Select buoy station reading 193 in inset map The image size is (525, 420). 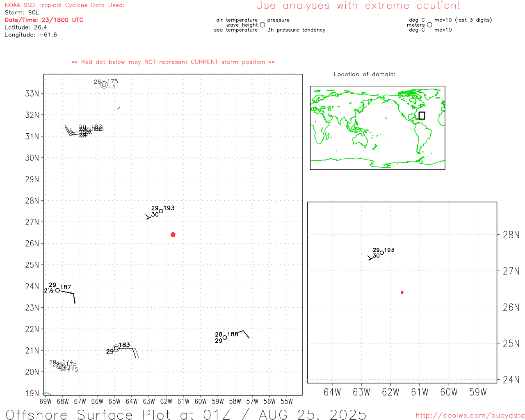pos(382,253)
